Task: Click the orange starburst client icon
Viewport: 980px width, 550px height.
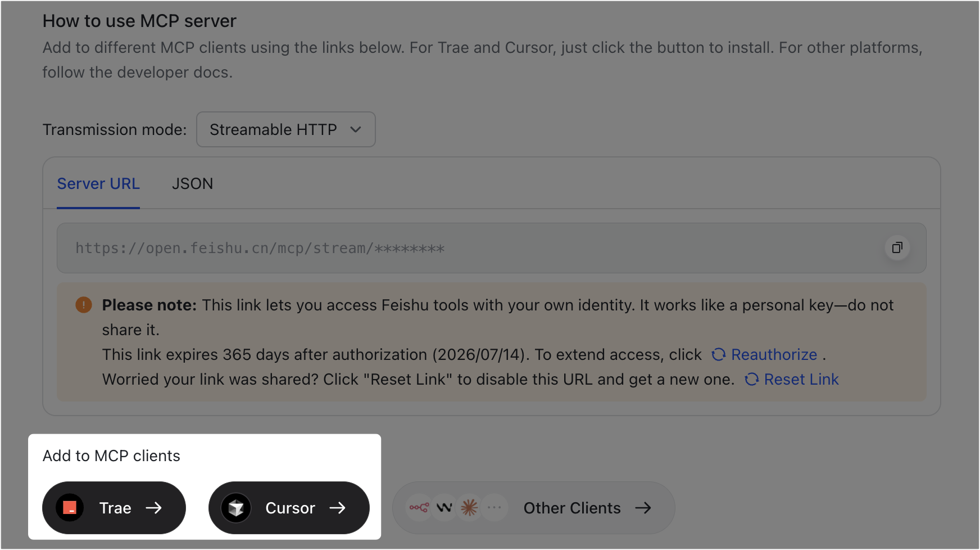Action: (x=469, y=508)
